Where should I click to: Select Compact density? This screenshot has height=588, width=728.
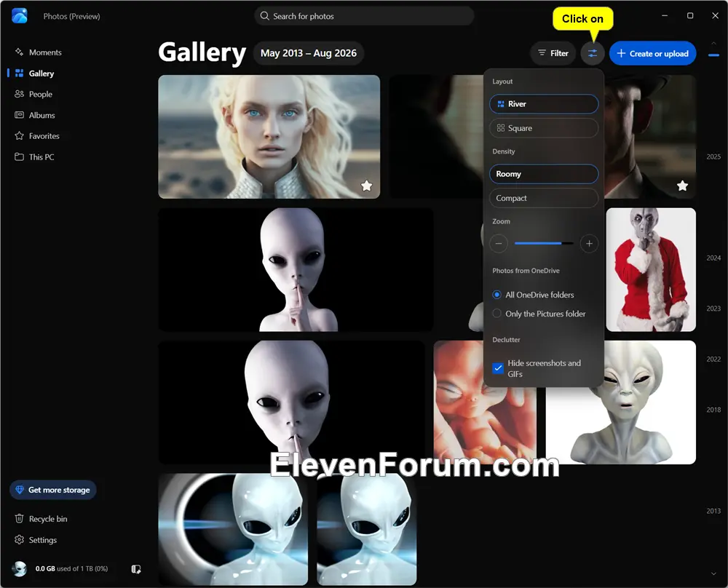(x=544, y=198)
